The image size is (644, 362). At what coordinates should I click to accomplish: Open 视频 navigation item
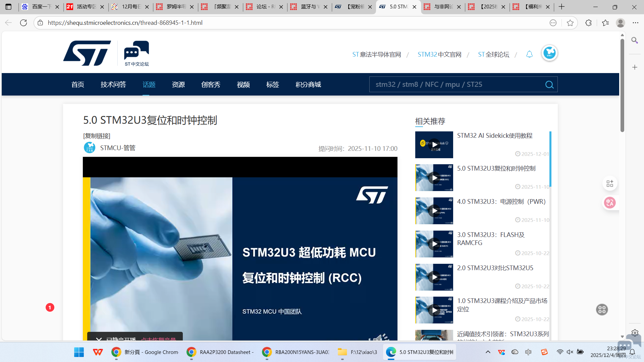tap(244, 84)
